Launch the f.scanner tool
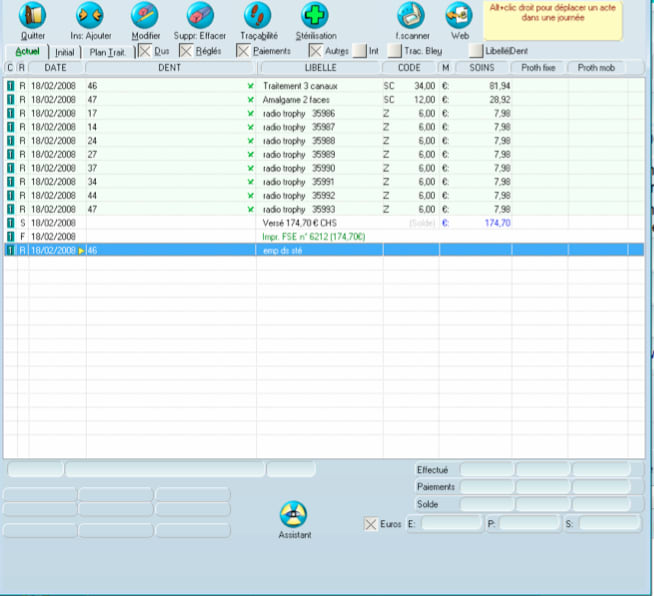This screenshot has width=654, height=596. tap(411, 16)
